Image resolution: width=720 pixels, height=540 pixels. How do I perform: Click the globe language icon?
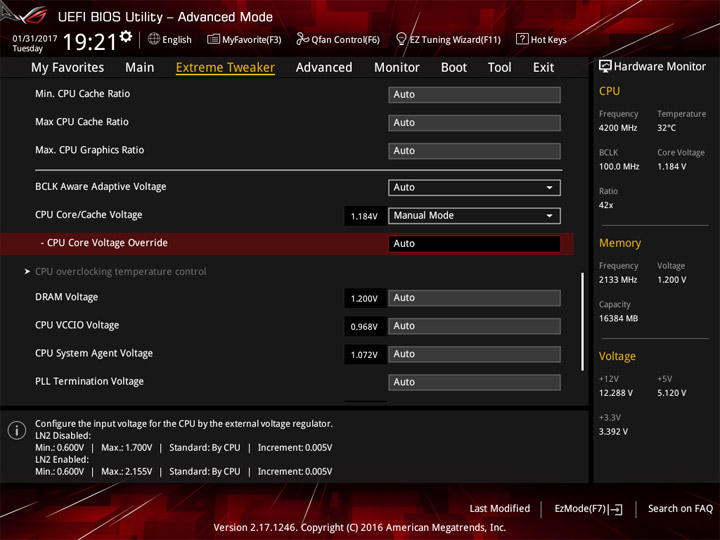click(154, 39)
